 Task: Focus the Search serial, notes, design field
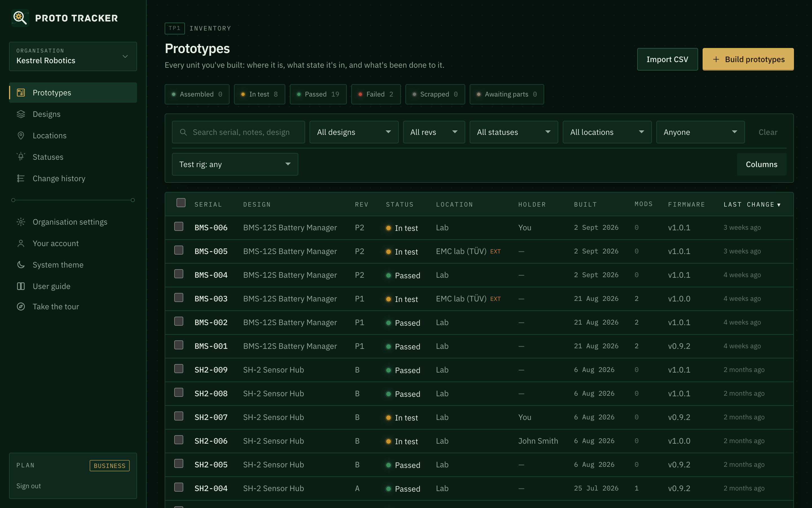[x=238, y=132]
